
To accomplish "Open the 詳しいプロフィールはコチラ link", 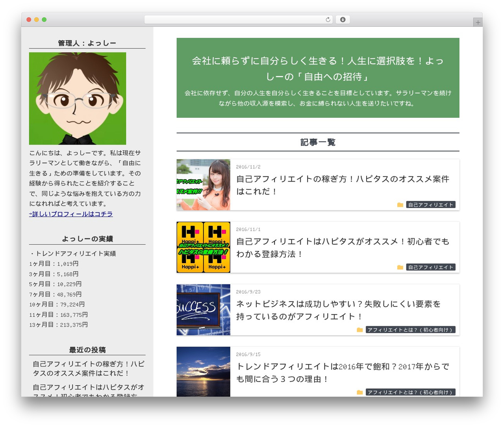I will pyautogui.click(x=71, y=214).
